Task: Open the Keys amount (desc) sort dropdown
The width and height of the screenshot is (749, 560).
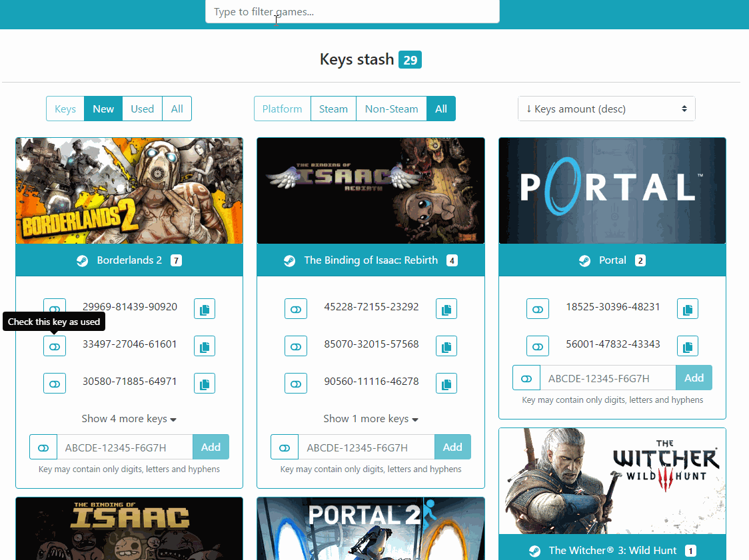Action: pos(606,109)
